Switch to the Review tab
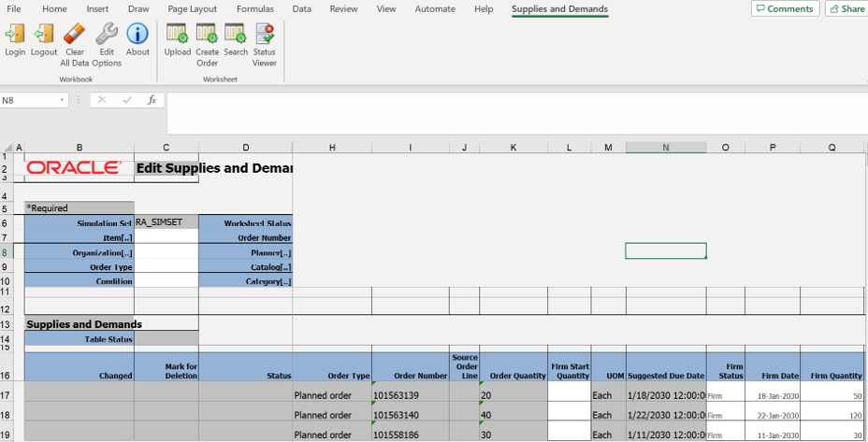Image resolution: width=868 pixels, height=442 pixels. click(343, 8)
